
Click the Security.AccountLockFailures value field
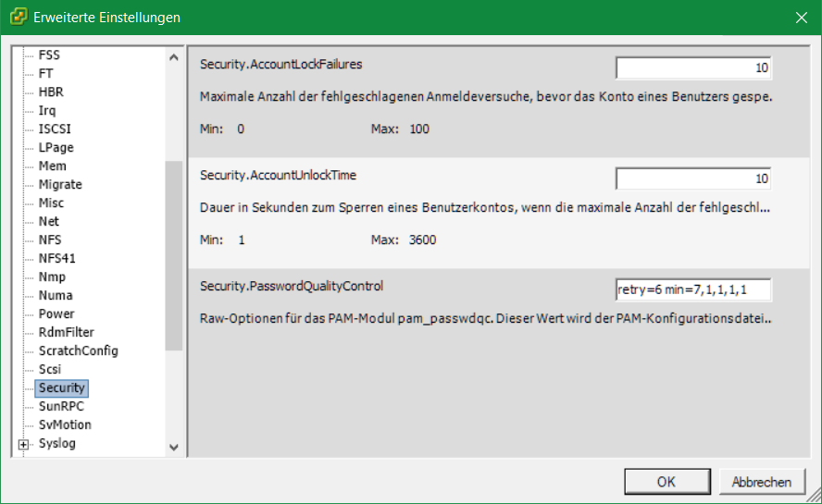click(x=693, y=68)
